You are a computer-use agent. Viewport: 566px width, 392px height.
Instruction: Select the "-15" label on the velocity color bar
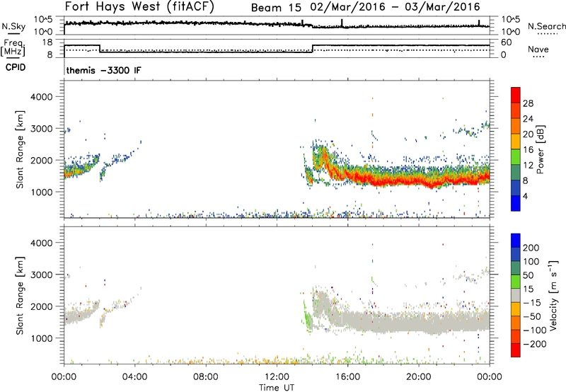(x=532, y=303)
